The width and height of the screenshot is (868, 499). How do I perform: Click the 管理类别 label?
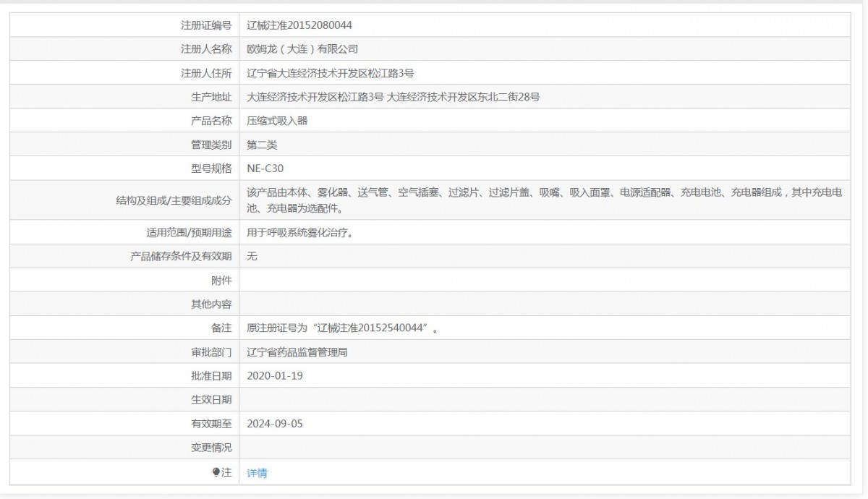tap(211, 145)
